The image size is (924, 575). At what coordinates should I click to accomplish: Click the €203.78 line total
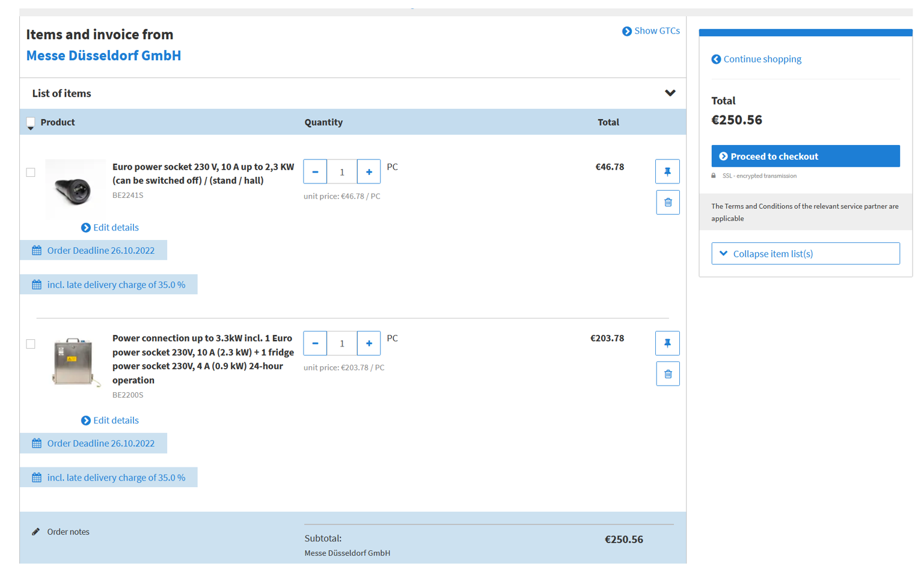coord(607,338)
